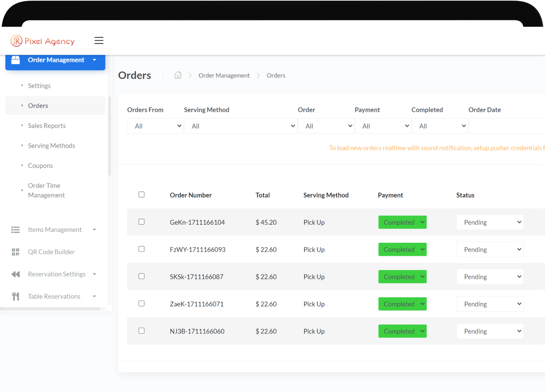Open Sales Reports in the sidebar
The width and height of the screenshot is (545, 392).
(x=47, y=126)
